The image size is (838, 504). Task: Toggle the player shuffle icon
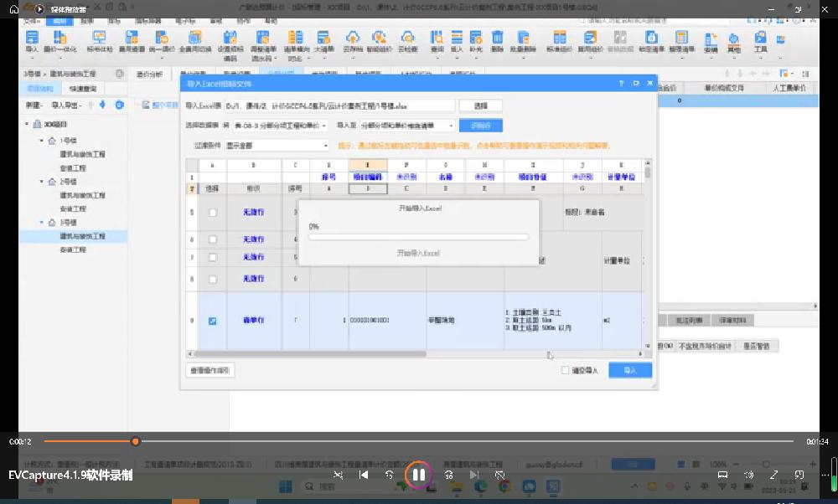(x=338, y=475)
